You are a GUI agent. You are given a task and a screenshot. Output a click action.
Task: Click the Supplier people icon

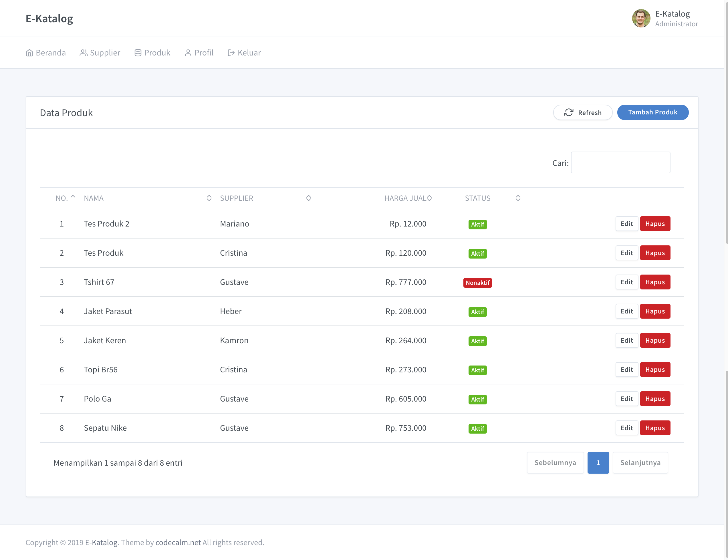click(83, 53)
